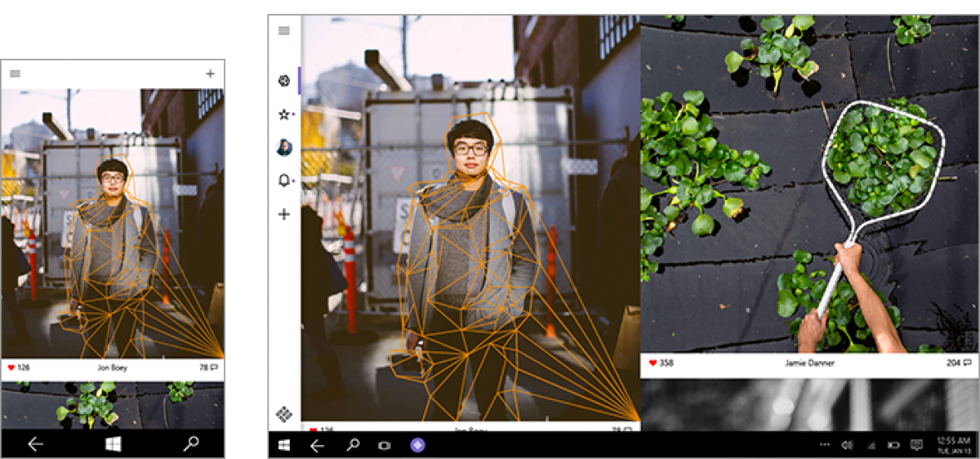Viewport: 980px width, 459px height.
Task: Open notifications bell in the tablet sidebar
Action: tap(284, 180)
